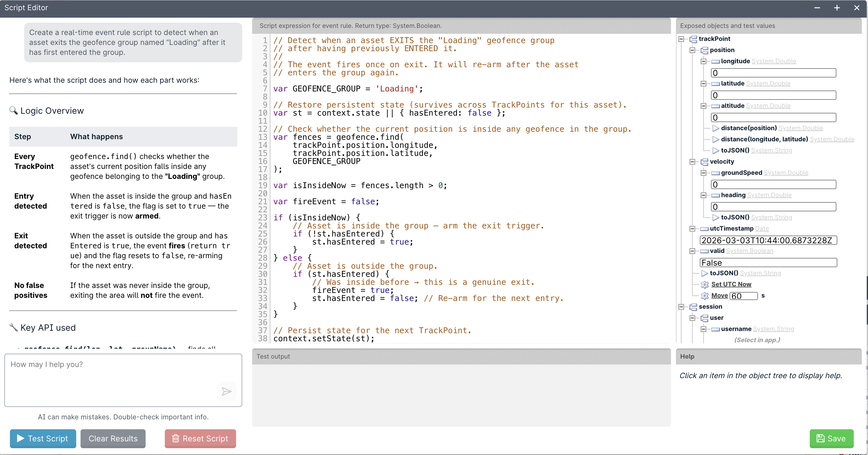Viewport: 868px width, 455px height.
Task: Click the valid 'False' value field
Action: pyautogui.click(x=768, y=262)
